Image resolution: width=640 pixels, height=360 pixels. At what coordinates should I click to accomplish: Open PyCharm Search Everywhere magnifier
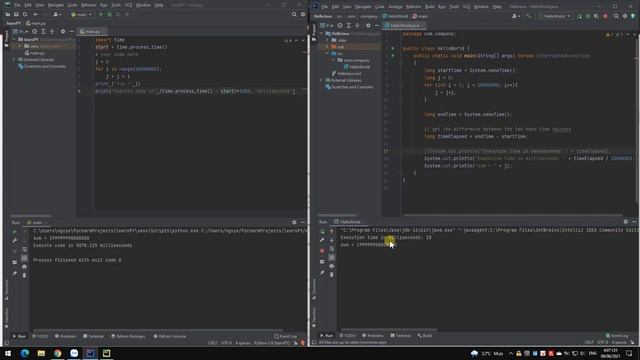click(x=294, y=14)
